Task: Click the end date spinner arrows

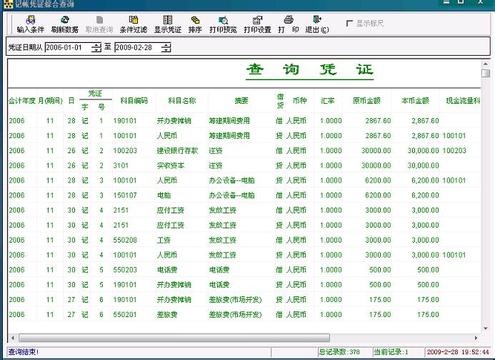Action: pos(166,47)
